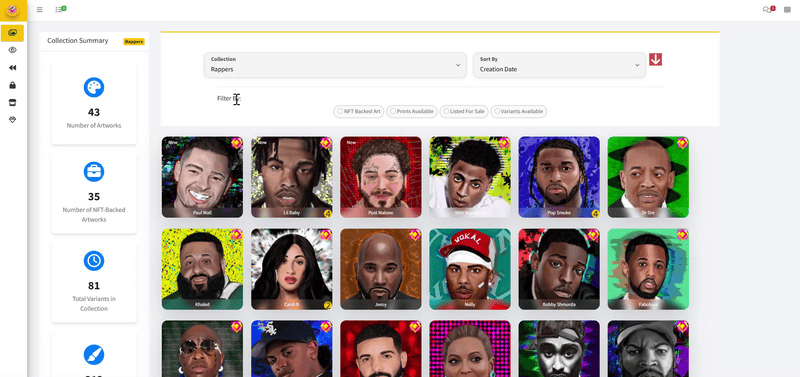Open the Cardi B artwork
The width and height of the screenshot is (800, 377).
point(292,269)
